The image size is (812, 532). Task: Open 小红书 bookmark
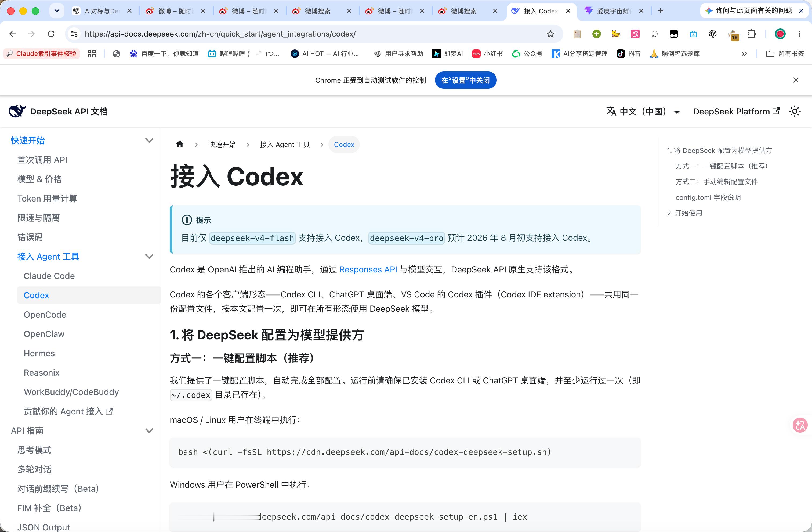488,54
